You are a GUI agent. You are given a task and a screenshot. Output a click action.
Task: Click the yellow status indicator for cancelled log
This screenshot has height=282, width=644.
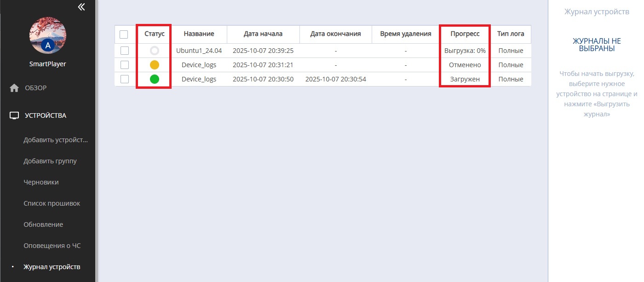coord(155,65)
